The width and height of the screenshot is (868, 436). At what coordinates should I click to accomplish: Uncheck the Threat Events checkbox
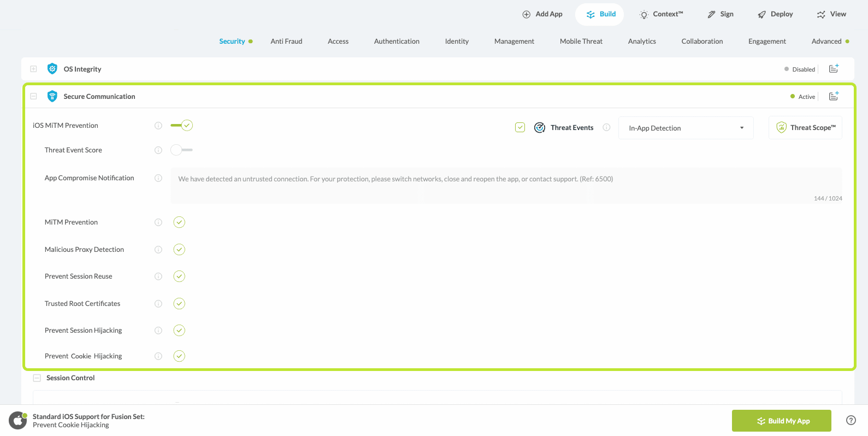[x=520, y=127]
